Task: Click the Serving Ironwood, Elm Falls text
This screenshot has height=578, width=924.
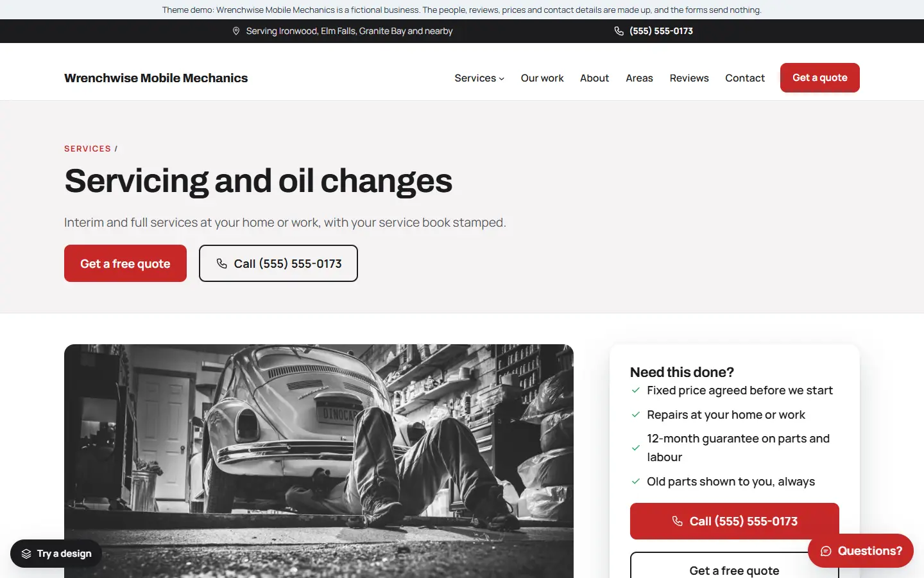Action: 350,31
